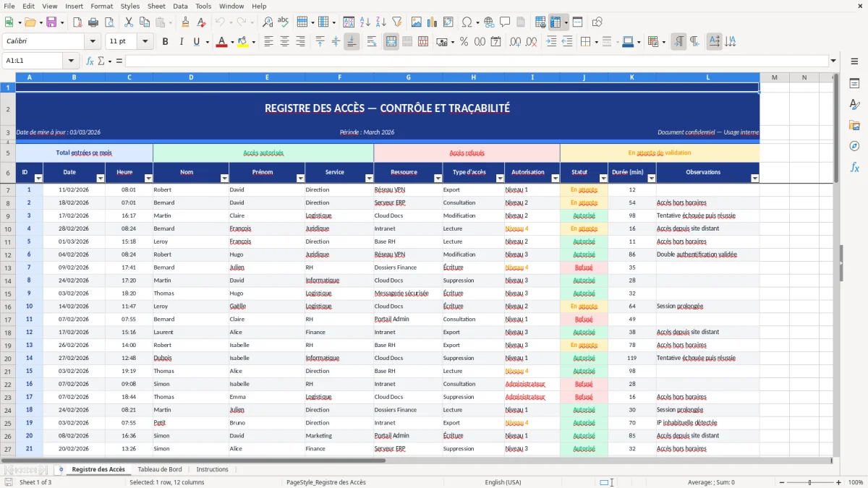Click the Insert Special Character icon
The image size is (868, 488).
[x=467, y=22]
